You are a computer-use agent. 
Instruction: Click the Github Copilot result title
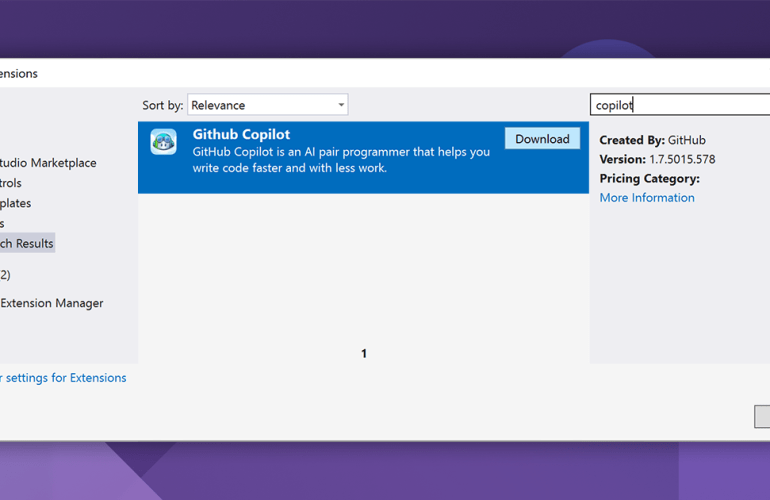(x=241, y=135)
